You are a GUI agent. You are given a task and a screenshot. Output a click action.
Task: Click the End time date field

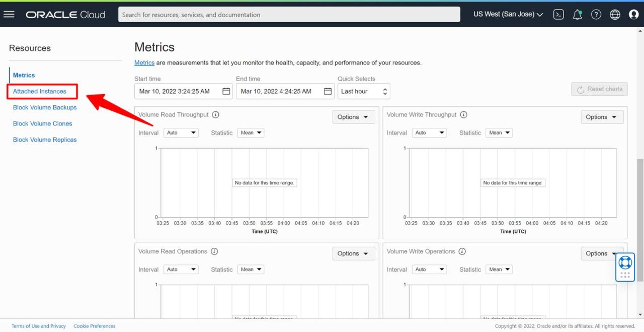click(x=285, y=91)
